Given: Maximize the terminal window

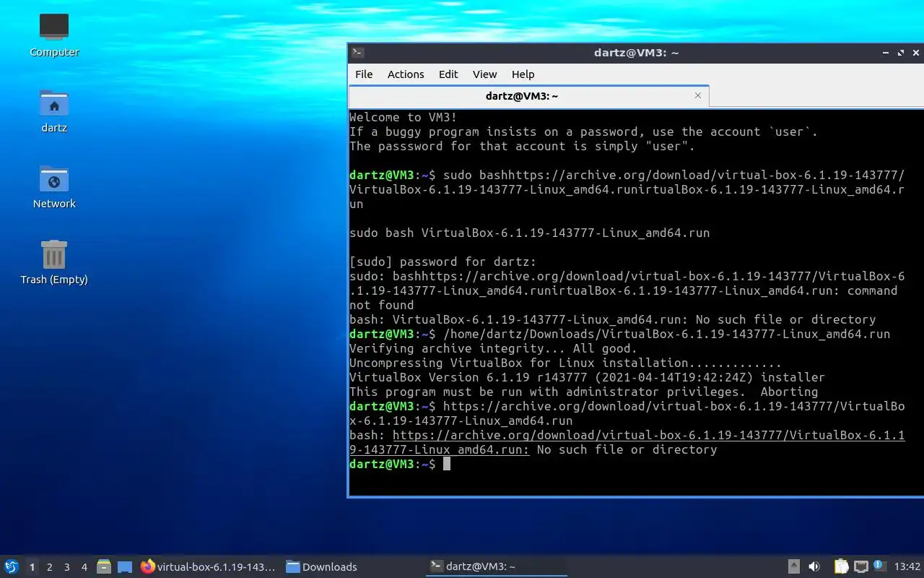Looking at the screenshot, I should (901, 53).
